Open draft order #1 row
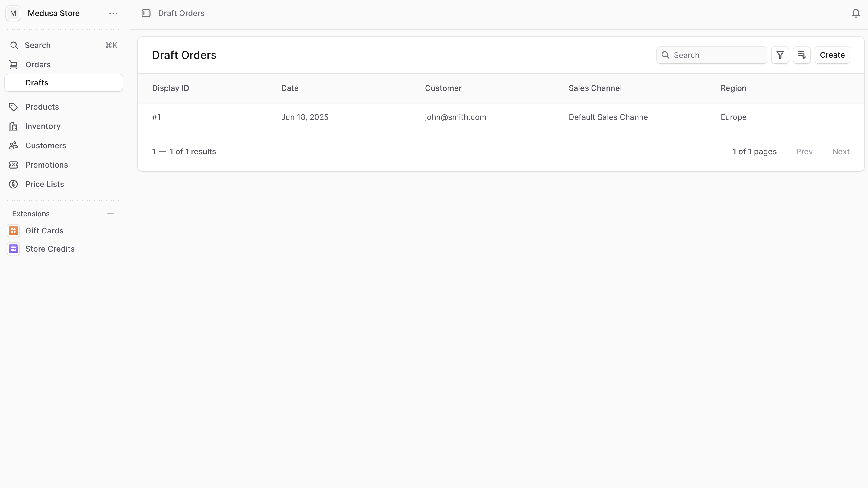Screen dimensions: 868x488 pos(455,117)
